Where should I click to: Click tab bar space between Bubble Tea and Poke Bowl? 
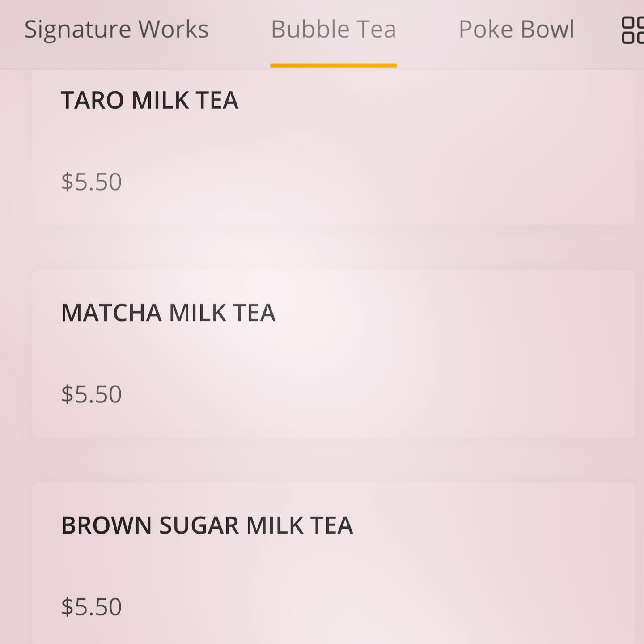(427, 30)
